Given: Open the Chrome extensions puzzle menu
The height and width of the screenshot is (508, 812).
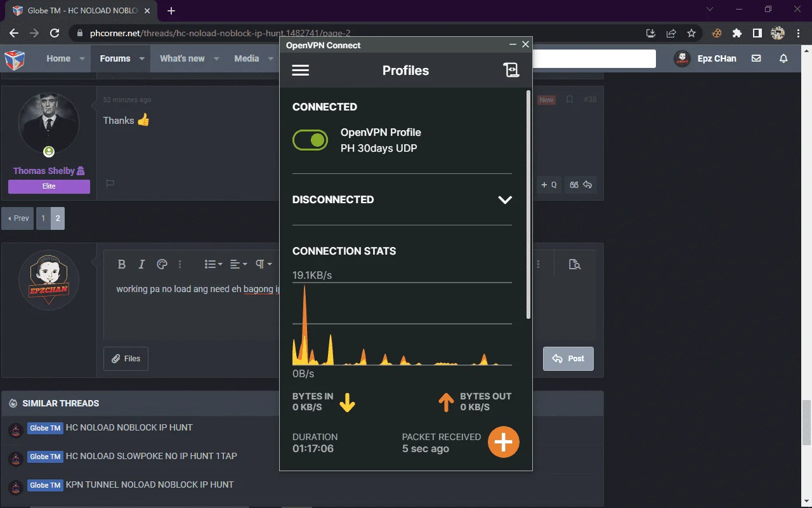Looking at the screenshot, I should [x=737, y=33].
